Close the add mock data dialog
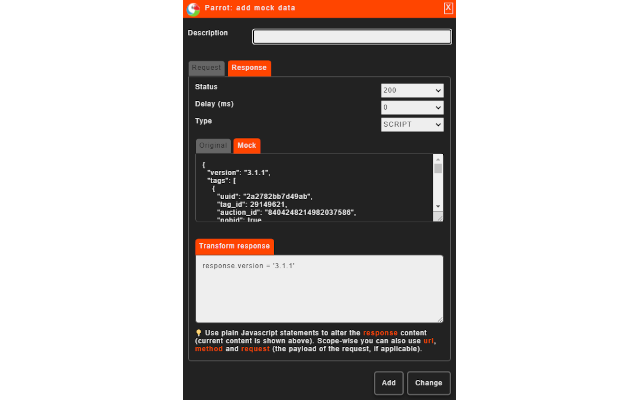The width and height of the screenshot is (640, 400). (448, 8)
